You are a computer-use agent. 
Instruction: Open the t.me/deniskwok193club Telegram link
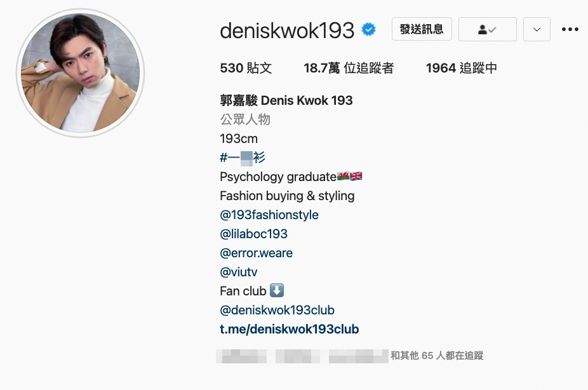(290, 329)
